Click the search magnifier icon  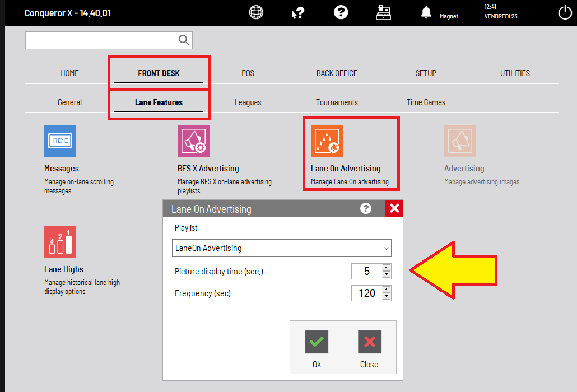[x=184, y=40]
